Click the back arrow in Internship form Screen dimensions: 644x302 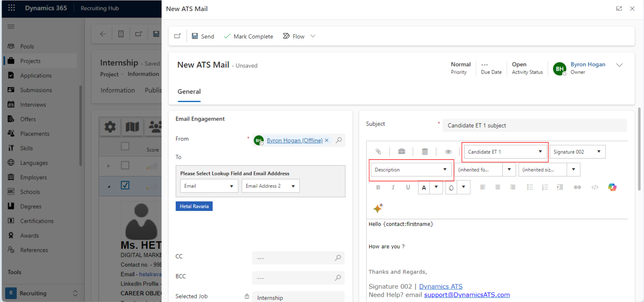point(103,34)
